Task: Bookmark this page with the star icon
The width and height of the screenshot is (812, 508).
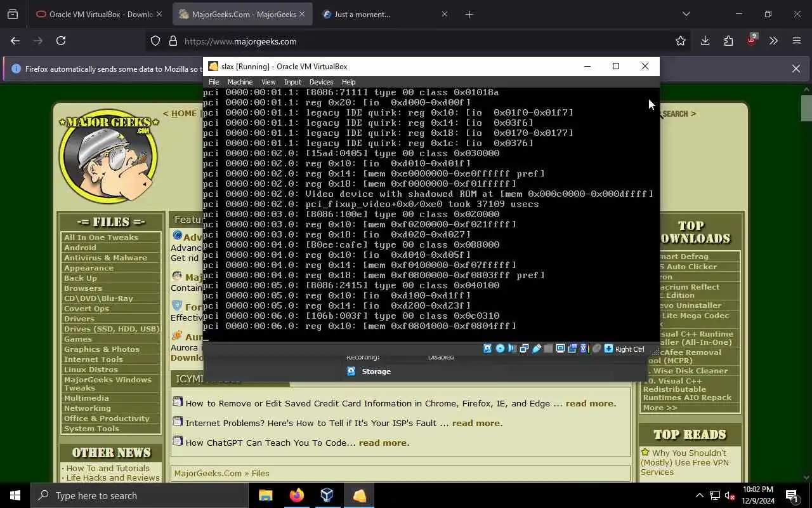Action: (x=681, y=41)
